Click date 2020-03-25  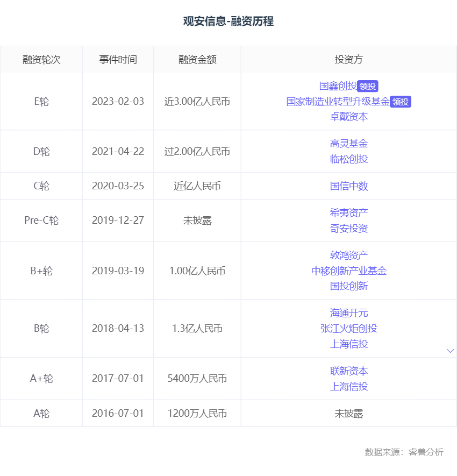118,186
